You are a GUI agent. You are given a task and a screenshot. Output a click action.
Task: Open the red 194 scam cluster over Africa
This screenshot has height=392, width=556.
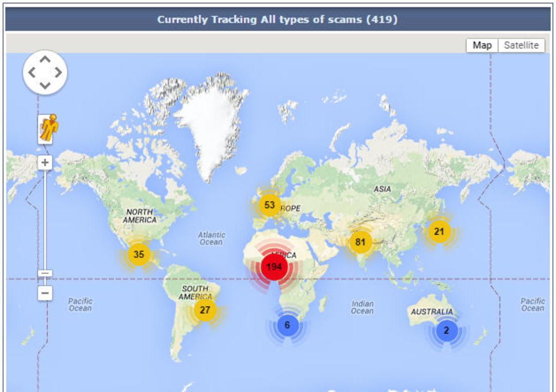tap(273, 266)
